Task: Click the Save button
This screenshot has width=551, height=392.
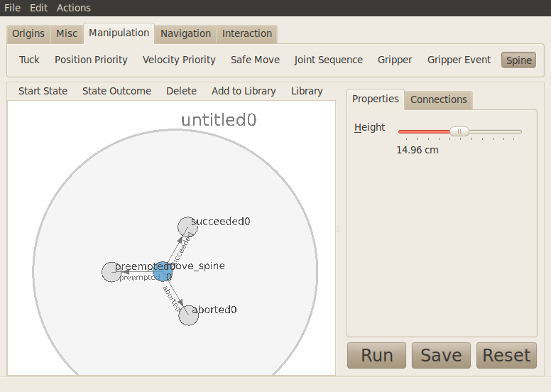Action: coord(441,355)
